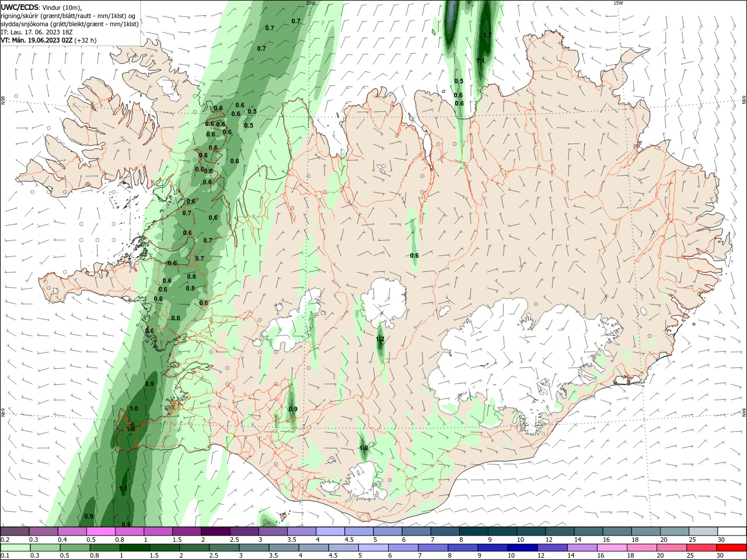This screenshot has height=560, width=747.
Task: Click the (+32 h) forecast offset text
Action: (x=85, y=40)
